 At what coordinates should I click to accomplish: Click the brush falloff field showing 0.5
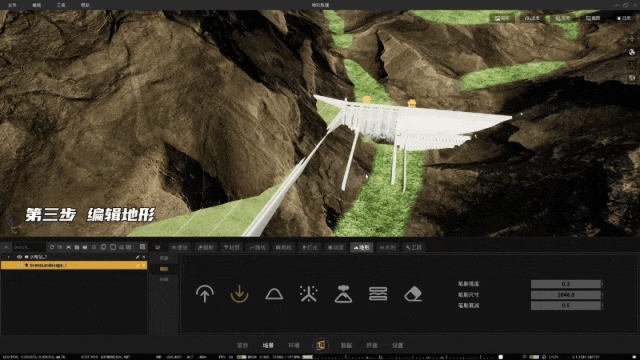[x=566, y=305]
